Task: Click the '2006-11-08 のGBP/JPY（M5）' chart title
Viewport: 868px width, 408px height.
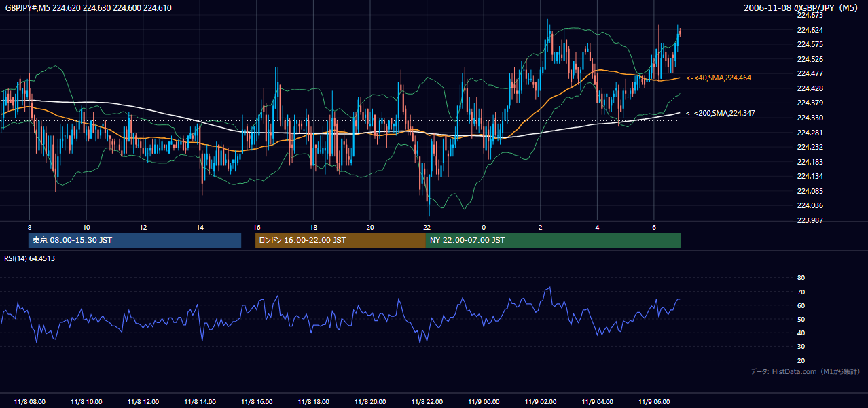Action: 802,8
